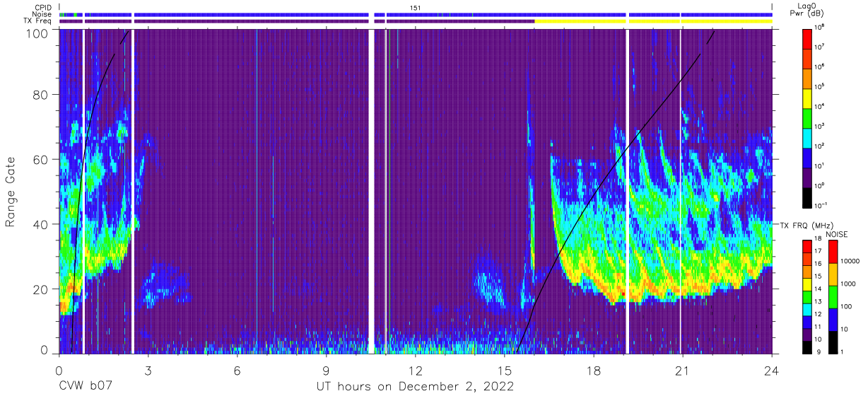The height and width of the screenshot is (401, 868).
Task: Click the x-axis tick label '9'
Action: click(x=327, y=369)
